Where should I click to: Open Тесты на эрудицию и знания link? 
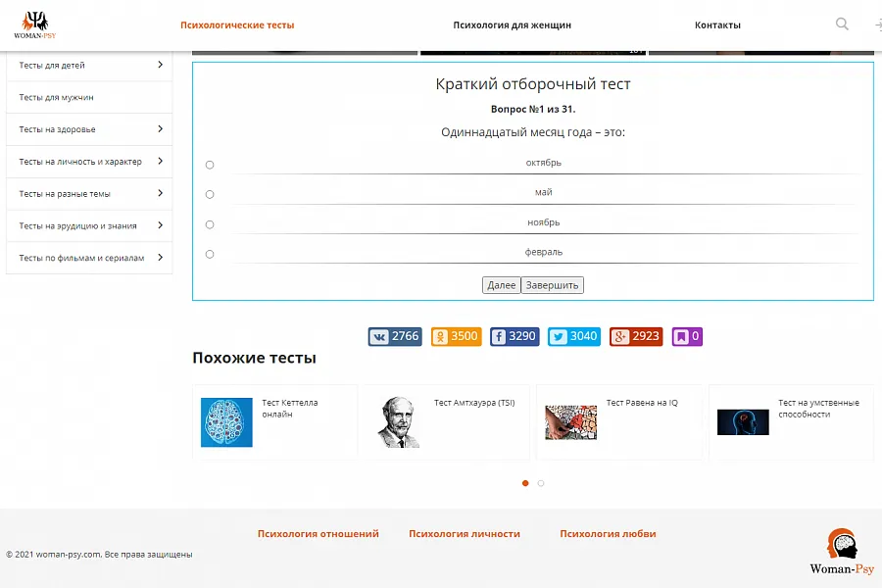(x=77, y=225)
